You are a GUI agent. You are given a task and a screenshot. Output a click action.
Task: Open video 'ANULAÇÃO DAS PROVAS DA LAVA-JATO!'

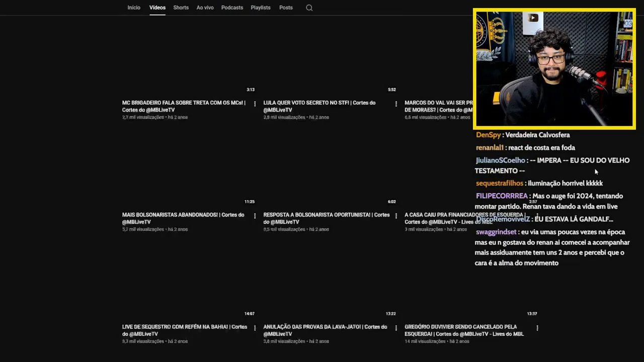325,330
